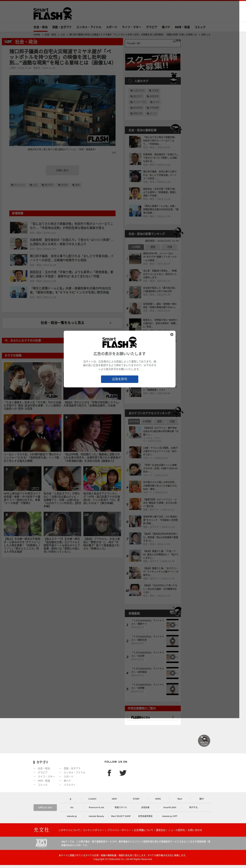This screenshot has width=246, height=868.
Task: Go to 社会・政治 in the navigation
Action: coord(40,27)
